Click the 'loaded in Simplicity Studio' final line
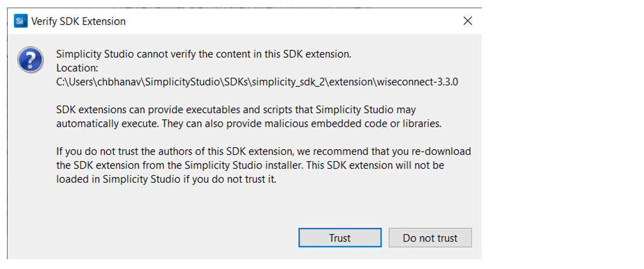The image size is (644, 269). 166,179
